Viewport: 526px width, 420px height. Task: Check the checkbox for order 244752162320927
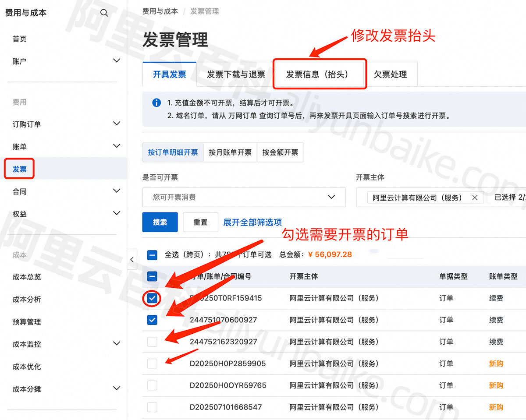tap(152, 342)
